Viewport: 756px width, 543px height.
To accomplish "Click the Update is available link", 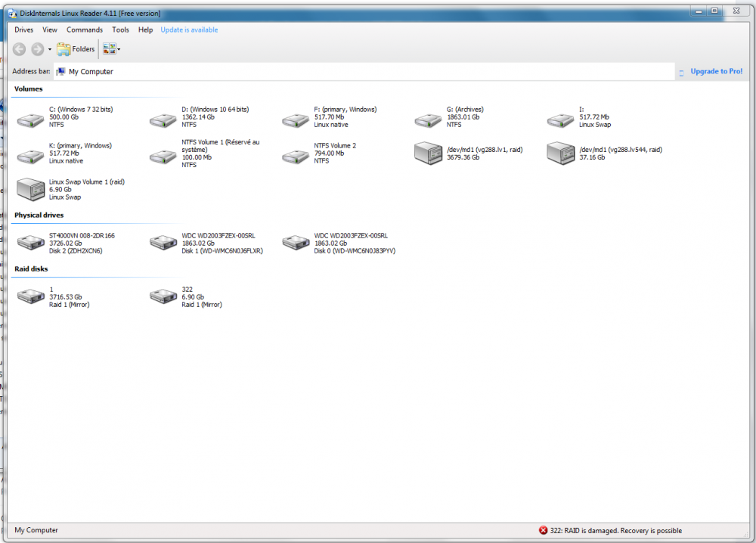I will [x=189, y=29].
